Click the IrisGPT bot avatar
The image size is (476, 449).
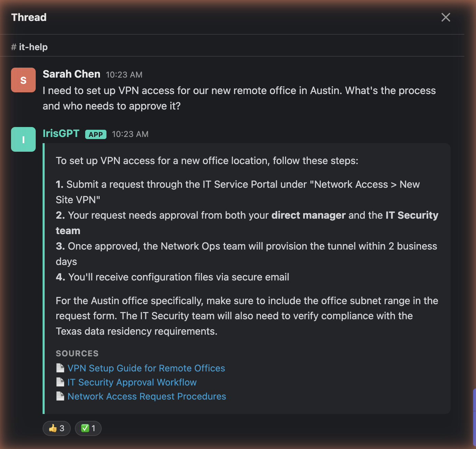point(23,139)
